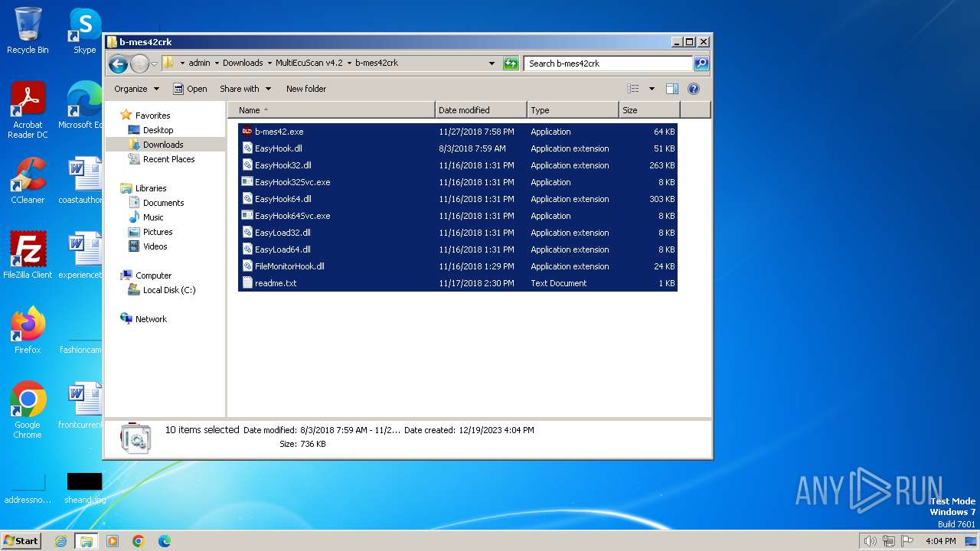
Task: Click the New folder button
Action: coord(306,89)
